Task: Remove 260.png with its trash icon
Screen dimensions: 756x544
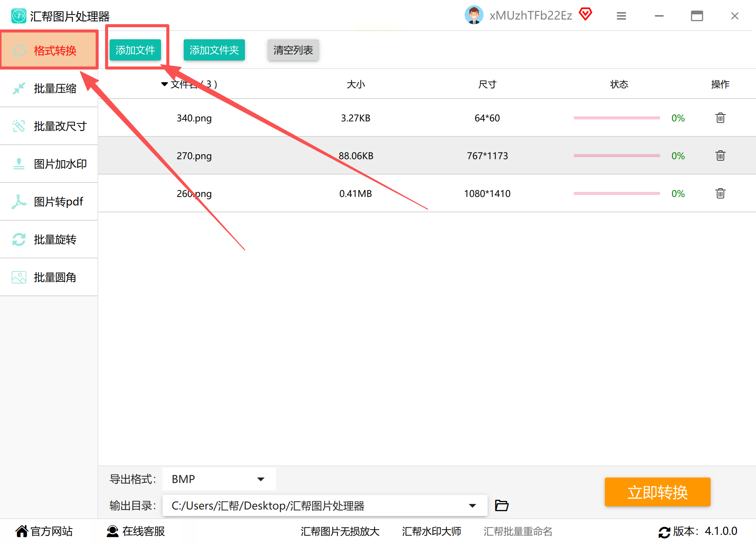Action: pyautogui.click(x=720, y=193)
